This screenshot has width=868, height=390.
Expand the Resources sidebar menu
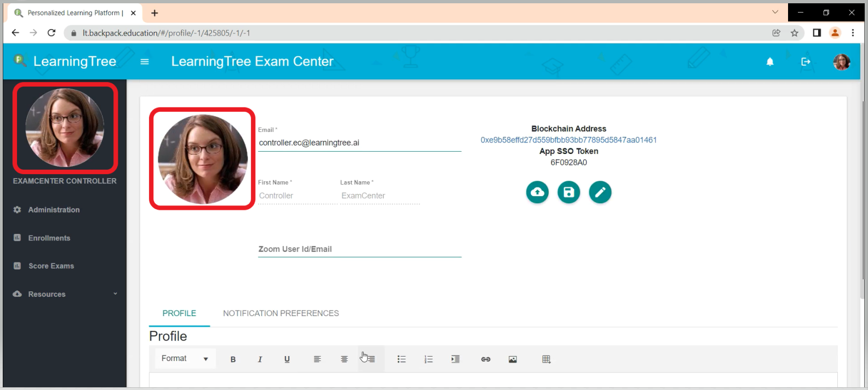65,294
